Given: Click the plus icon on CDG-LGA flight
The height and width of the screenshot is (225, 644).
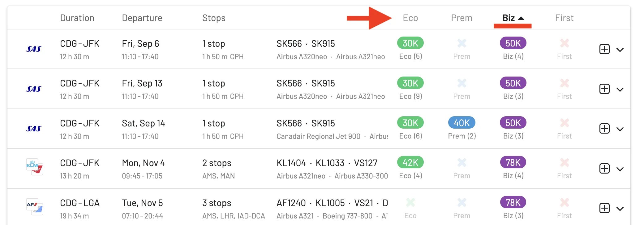Looking at the screenshot, I should click(x=604, y=208).
